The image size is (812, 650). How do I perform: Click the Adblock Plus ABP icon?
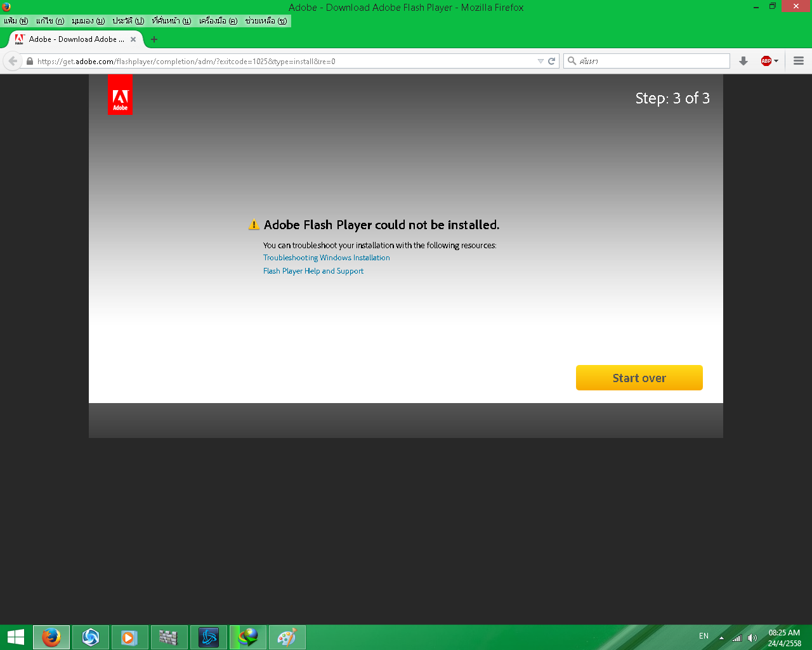[766, 61]
